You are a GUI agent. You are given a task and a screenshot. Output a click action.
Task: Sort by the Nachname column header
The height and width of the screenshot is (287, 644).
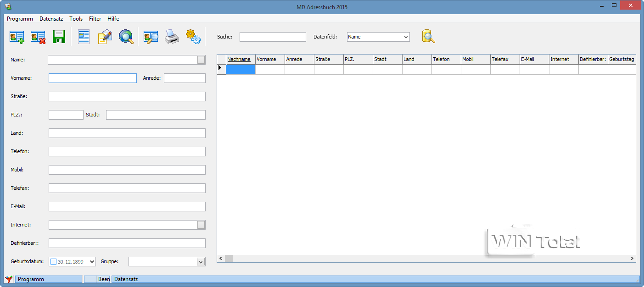tap(241, 59)
